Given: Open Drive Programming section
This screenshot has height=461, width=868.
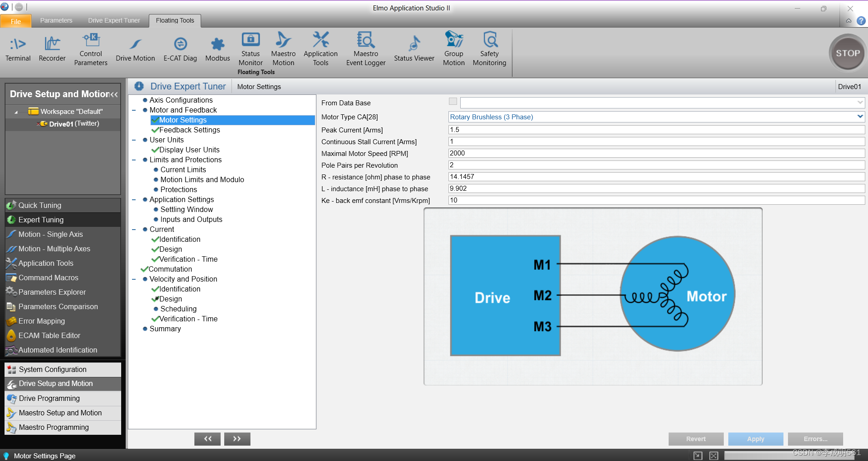Looking at the screenshot, I should tap(63, 398).
